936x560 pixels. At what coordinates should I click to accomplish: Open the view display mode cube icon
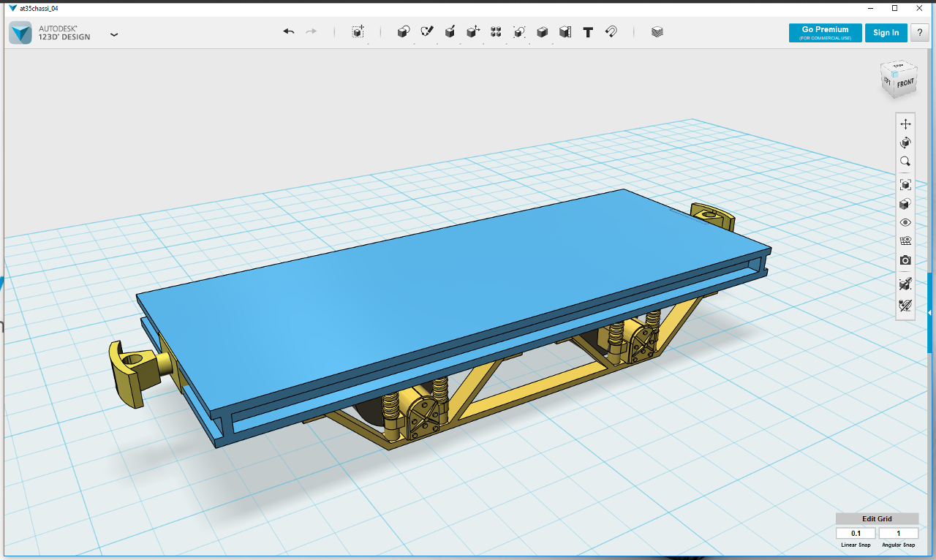[905, 204]
